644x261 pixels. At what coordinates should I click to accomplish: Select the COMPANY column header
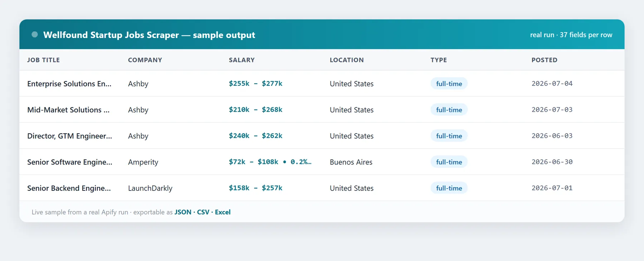coord(145,60)
